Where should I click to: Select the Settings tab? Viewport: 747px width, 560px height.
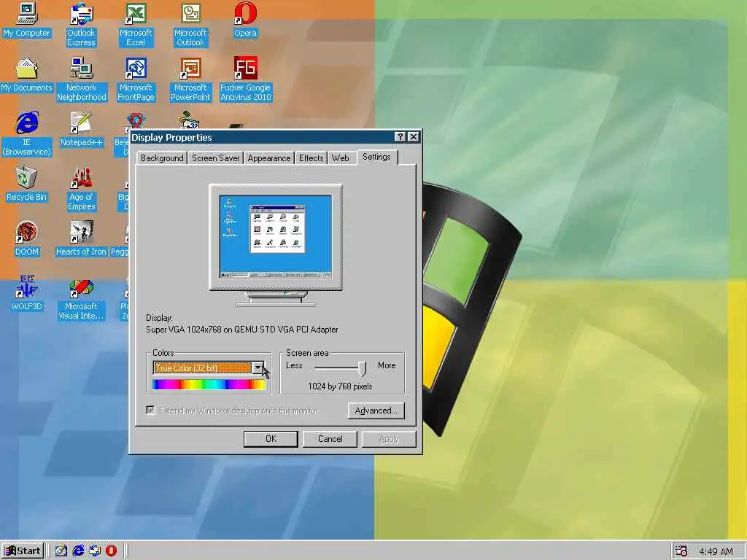point(377,157)
